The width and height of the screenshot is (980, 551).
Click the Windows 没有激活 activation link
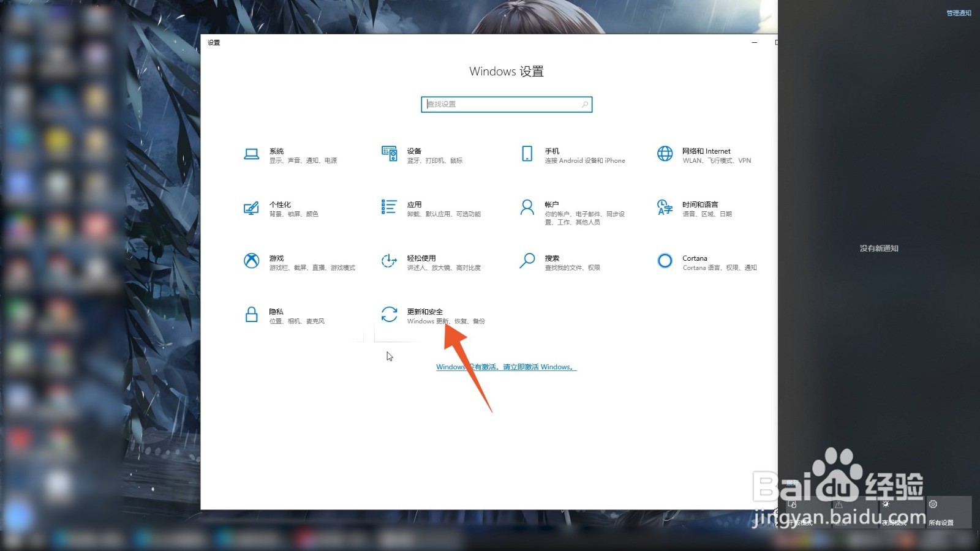pos(506,367)
